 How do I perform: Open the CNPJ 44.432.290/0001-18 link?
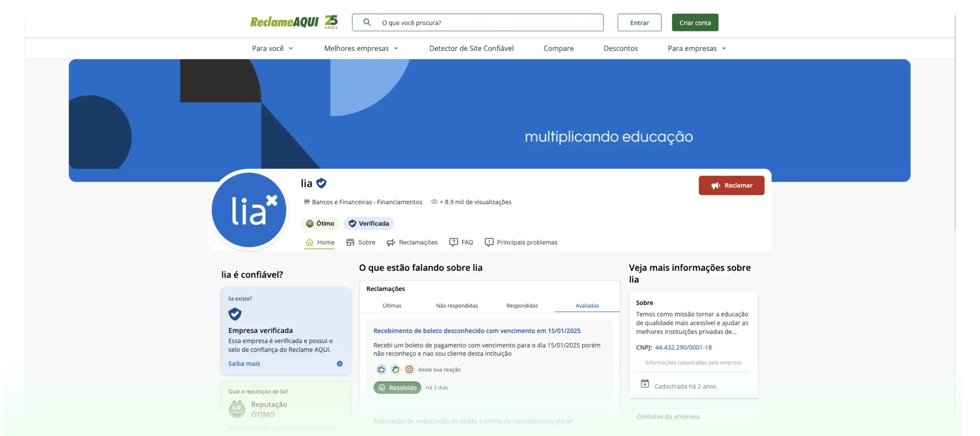pos(683,347)
